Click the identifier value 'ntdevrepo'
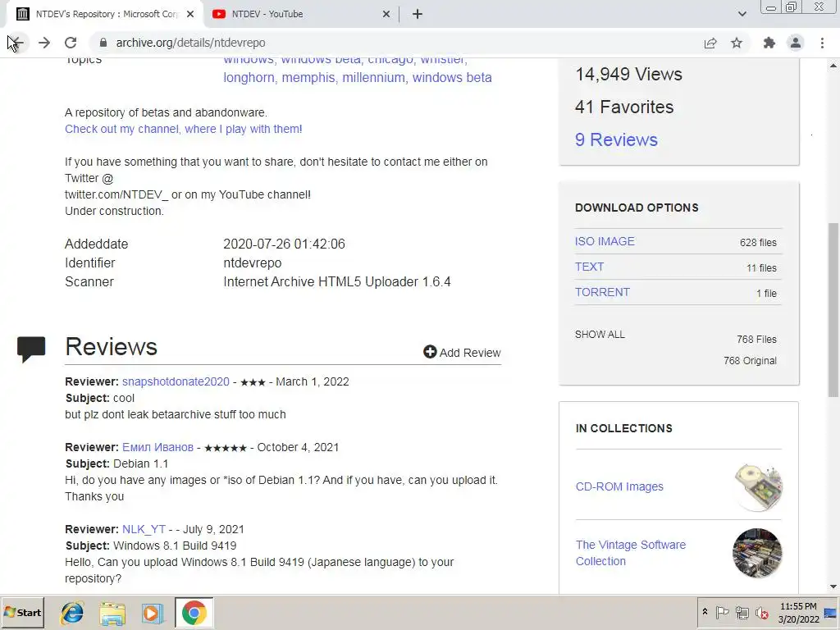 point(253,263)
